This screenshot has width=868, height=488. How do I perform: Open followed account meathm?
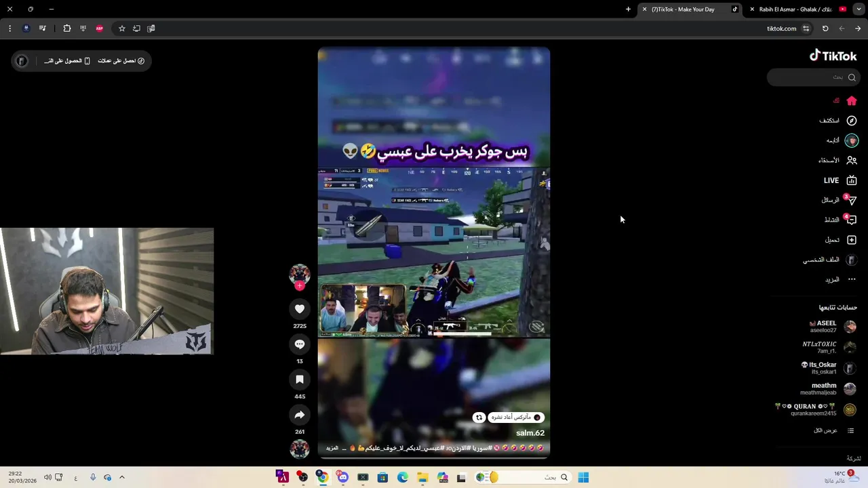pos(829,389)
